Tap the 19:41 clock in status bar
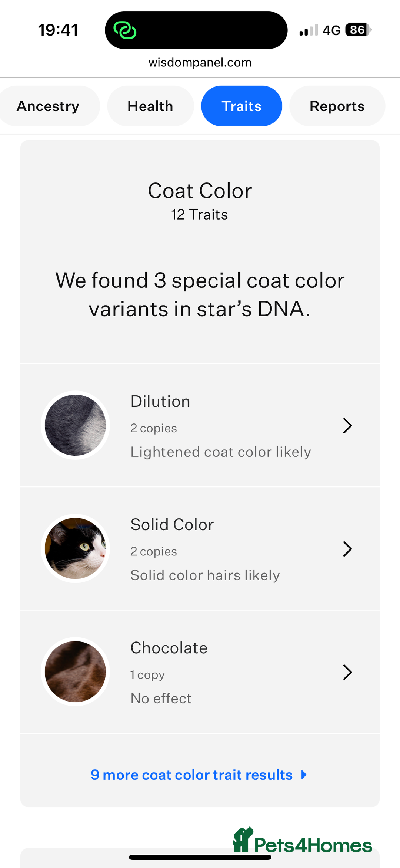This screenshot has width=400, height=868. tap(58, 30)
